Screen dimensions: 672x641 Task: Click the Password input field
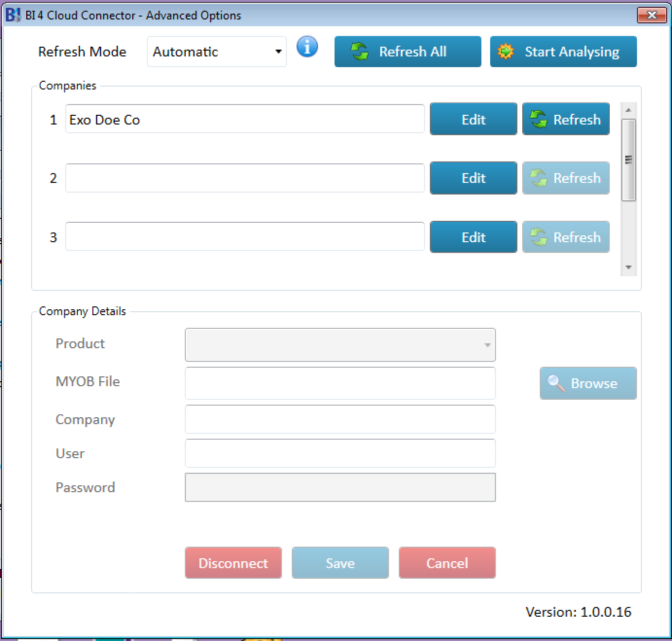[x=340, y=487]
